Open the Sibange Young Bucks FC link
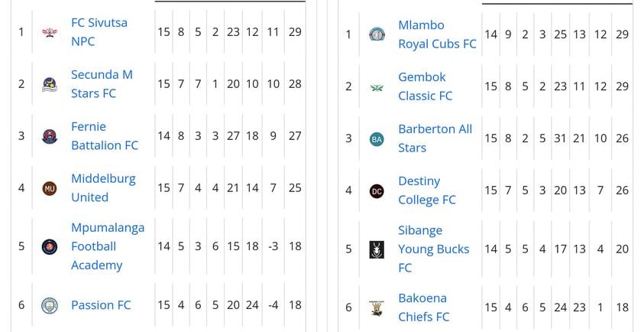This screenshot has height=332, width=644. (x=434, y=249)
